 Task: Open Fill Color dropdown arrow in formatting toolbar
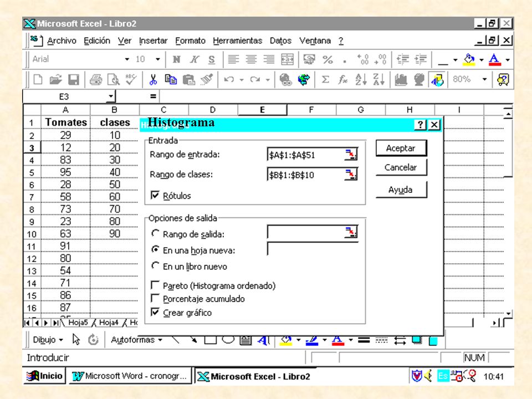tap(482, 60)
